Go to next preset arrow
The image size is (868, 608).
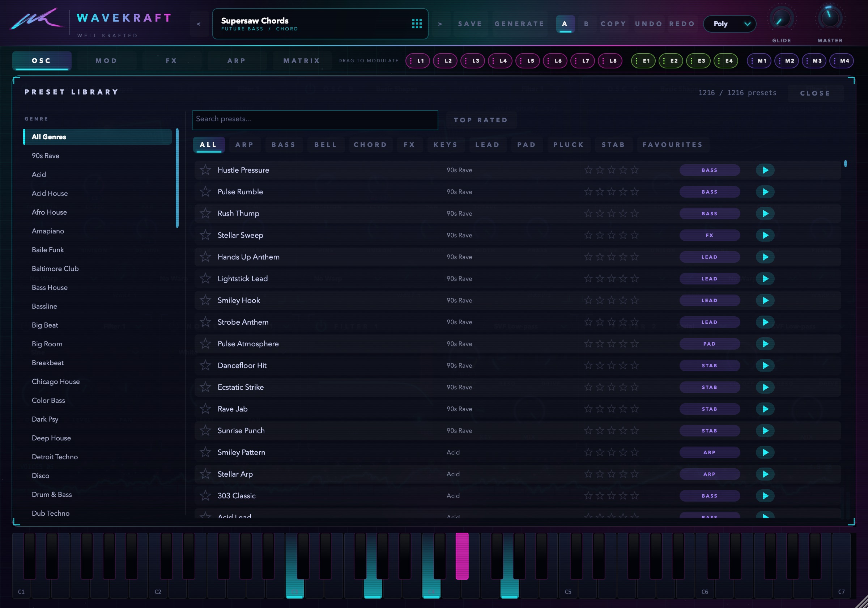(440, 24)
